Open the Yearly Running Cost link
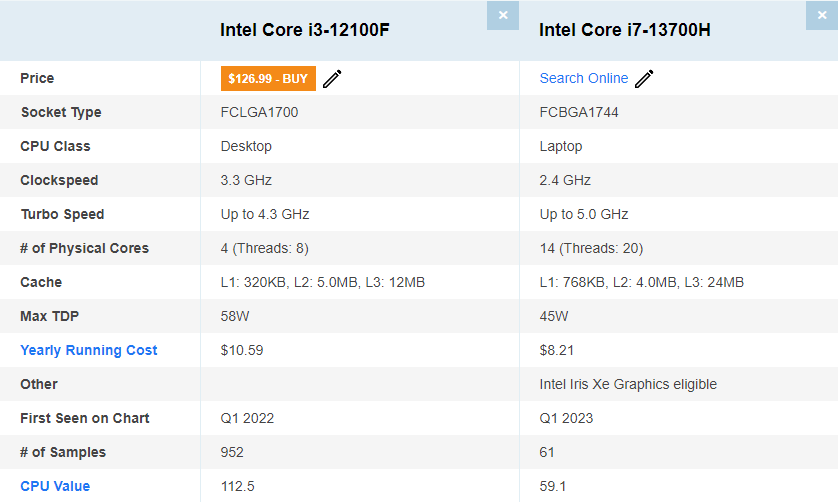 tap(89, 350)
